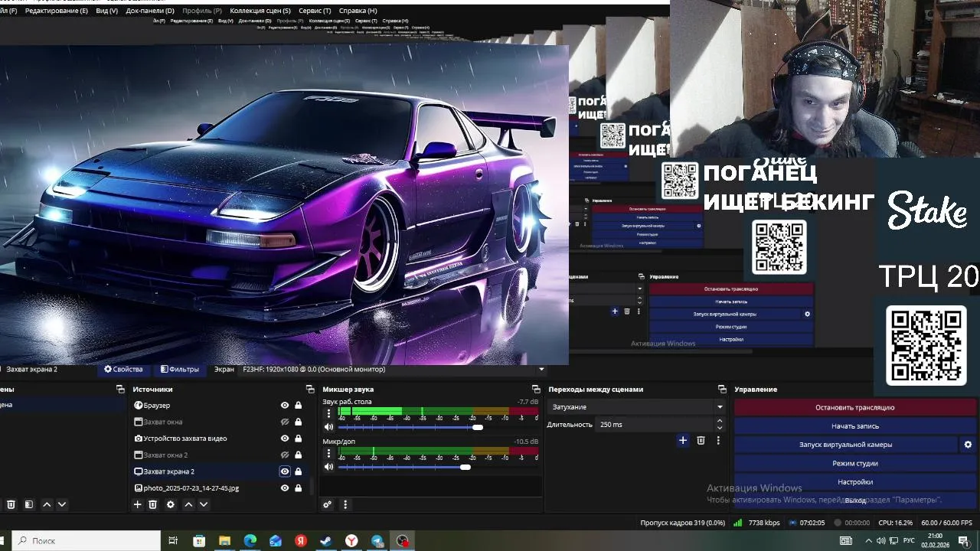Move selected scene down
The height and width of the screenshot is (551, 980).
62,504
